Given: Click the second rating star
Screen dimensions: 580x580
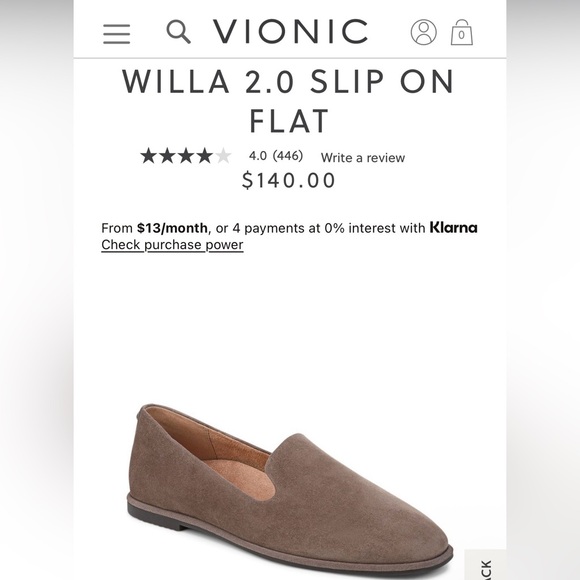Looking at the screenshot, I should 167,156.
